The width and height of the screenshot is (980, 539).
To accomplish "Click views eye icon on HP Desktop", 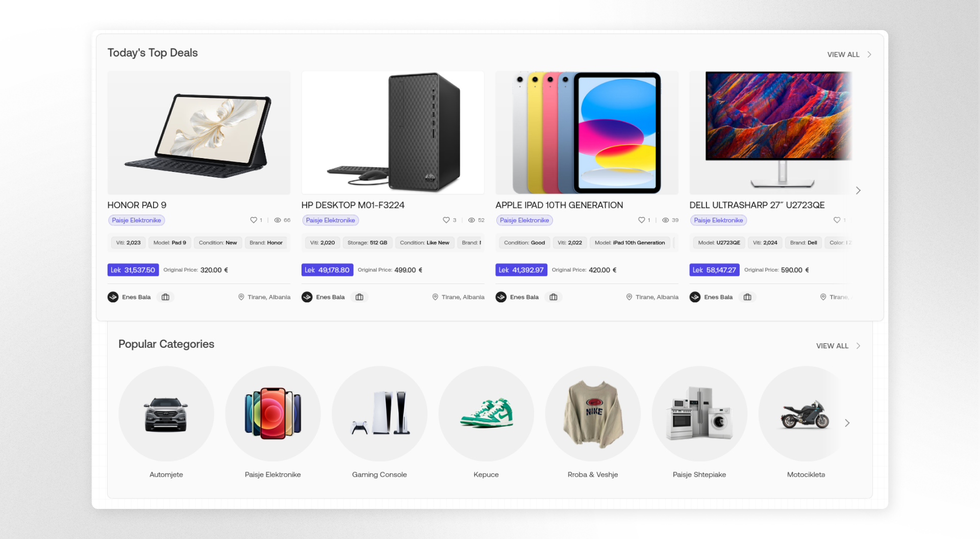I will [472, 220].
